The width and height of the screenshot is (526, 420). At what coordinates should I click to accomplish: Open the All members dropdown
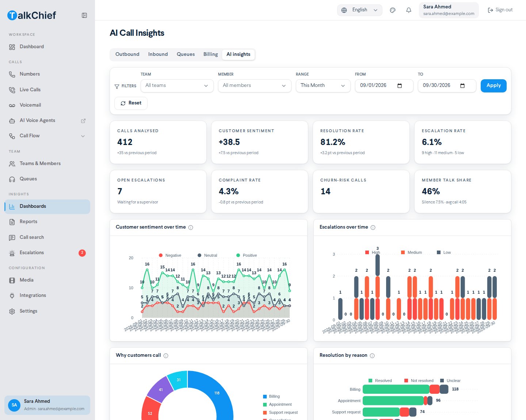pos(255,86)
